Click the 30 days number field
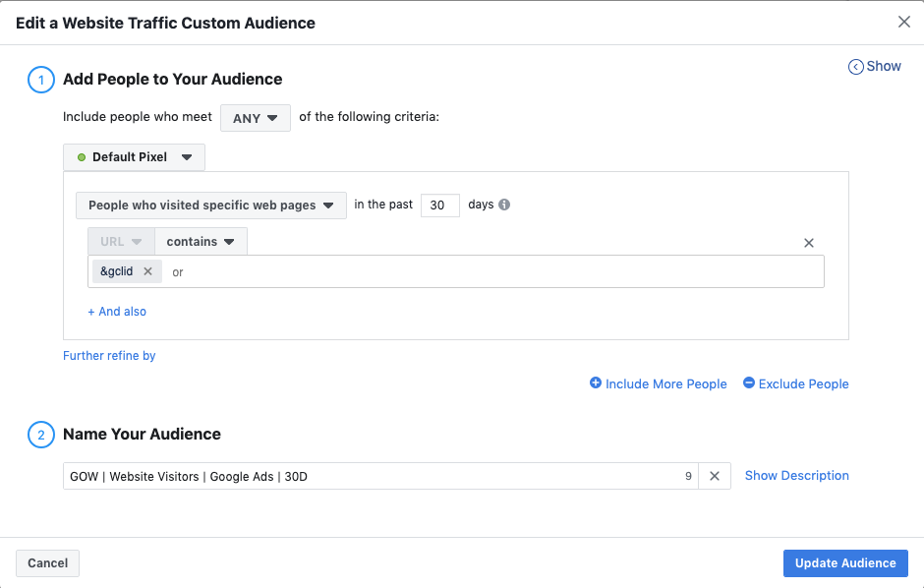 click(439, 205)
